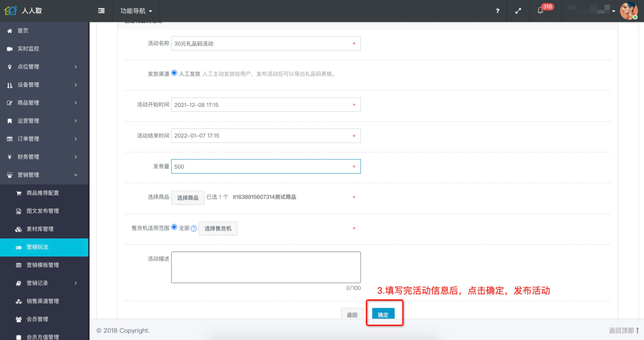Viewport: 644px width, 340px height.
Task: Click camera icon beside 实时监控
Action: coord(10,49)
